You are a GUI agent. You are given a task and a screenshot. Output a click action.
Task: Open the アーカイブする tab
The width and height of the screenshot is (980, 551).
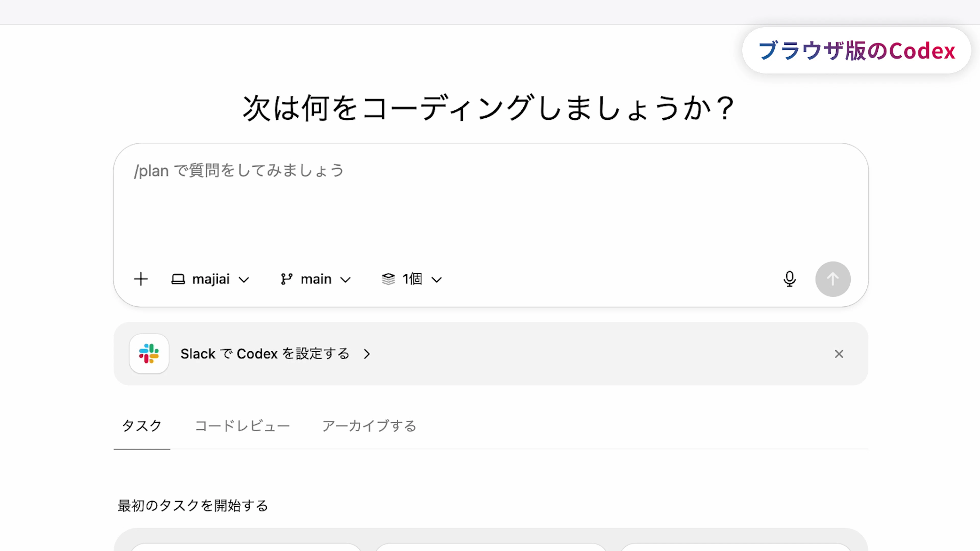coord(369,426)
